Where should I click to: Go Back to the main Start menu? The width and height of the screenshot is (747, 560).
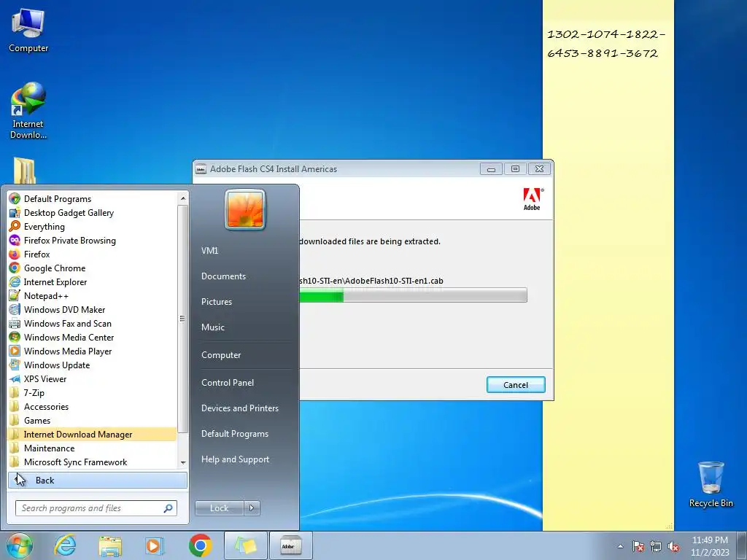pos(97,480)
